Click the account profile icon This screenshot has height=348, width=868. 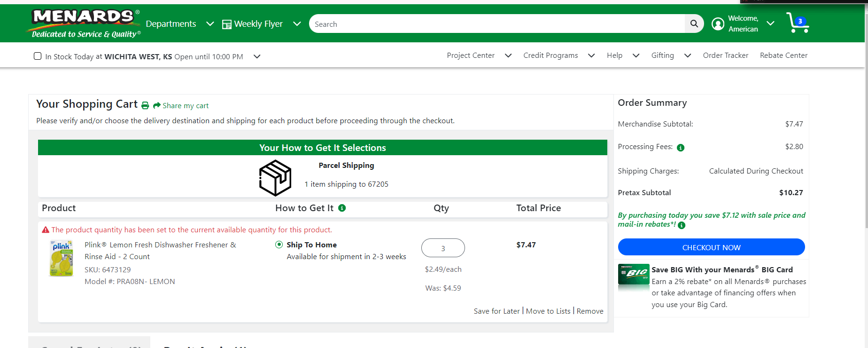(718, 24)
